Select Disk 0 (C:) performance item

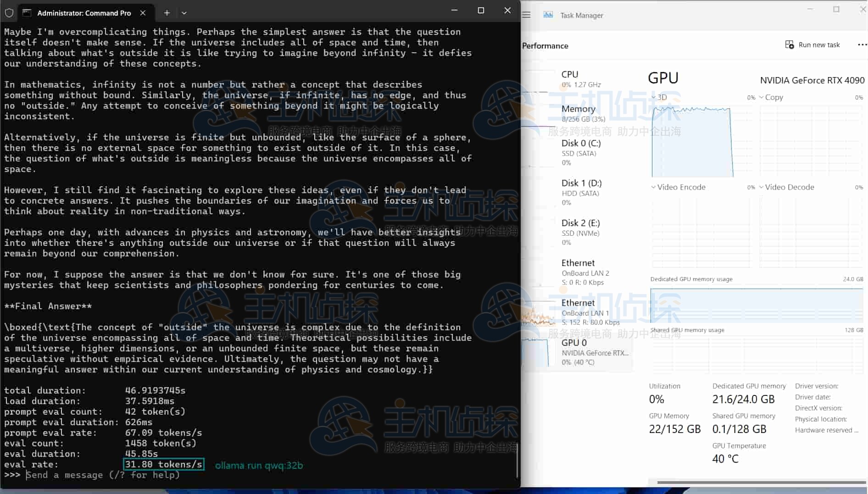pyautogui.click(x=581, y=152)
